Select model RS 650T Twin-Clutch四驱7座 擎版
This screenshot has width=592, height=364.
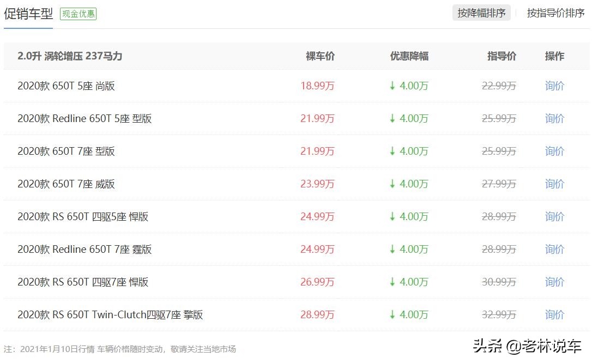(x=110, y=314)
